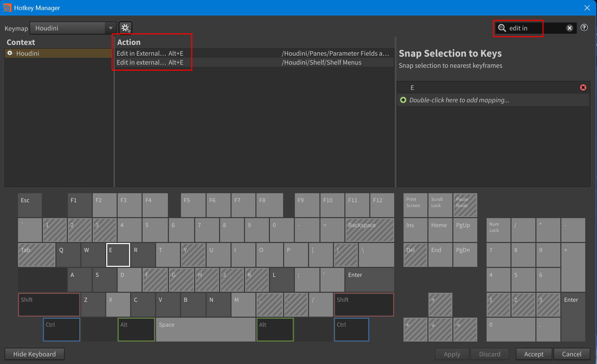This screenshot has width=597, height=364.
Task: Select the Parameter Fields Edit in External row
Action: click(x=254, y=53)
